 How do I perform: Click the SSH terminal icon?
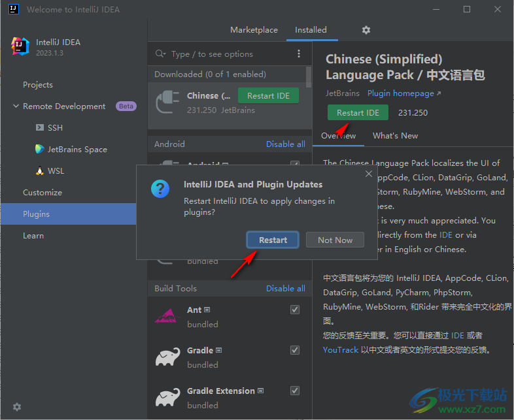tap(40, 127)
